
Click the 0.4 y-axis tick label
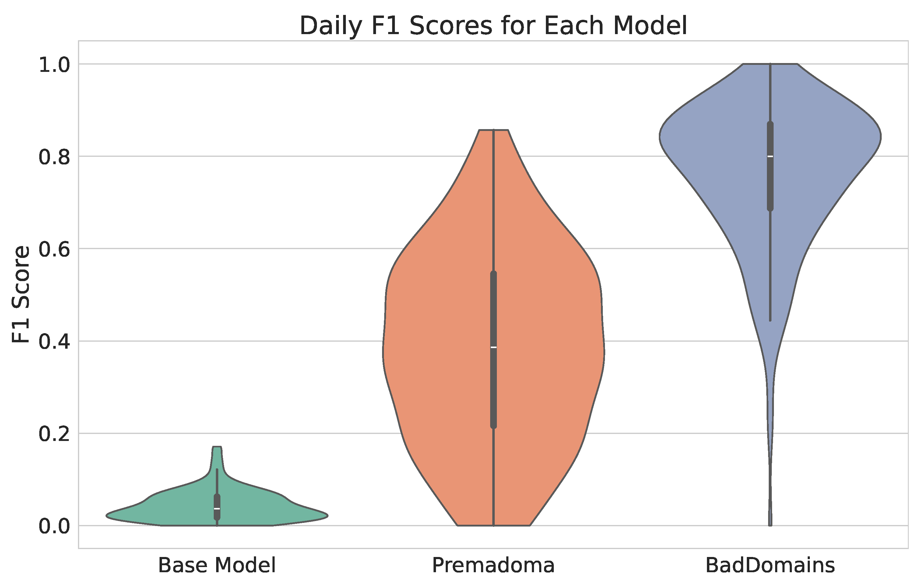click(54, 342)
